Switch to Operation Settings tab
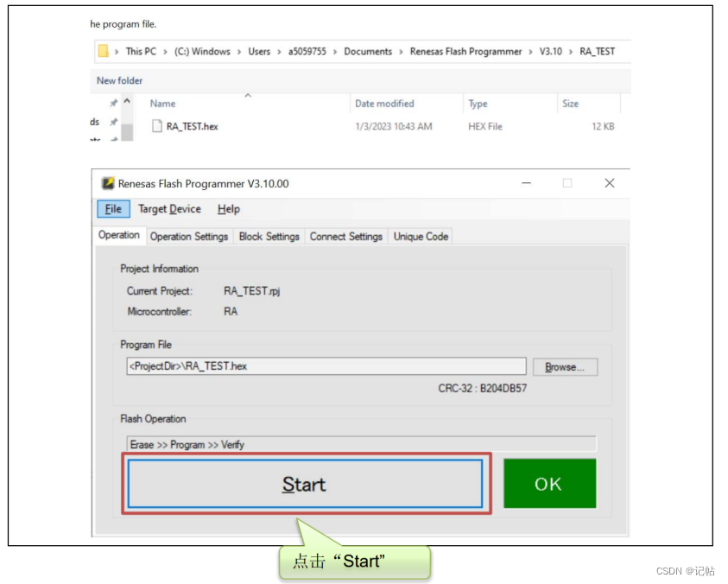The image size is (728, 584). (189, 237)
